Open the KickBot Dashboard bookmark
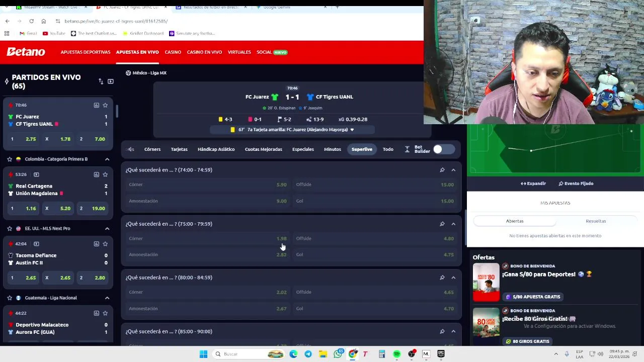This screenshot has height=362, width=644. 143,33
